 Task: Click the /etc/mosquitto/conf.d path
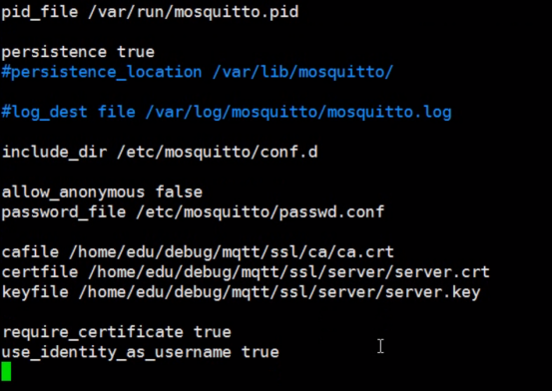218,153
